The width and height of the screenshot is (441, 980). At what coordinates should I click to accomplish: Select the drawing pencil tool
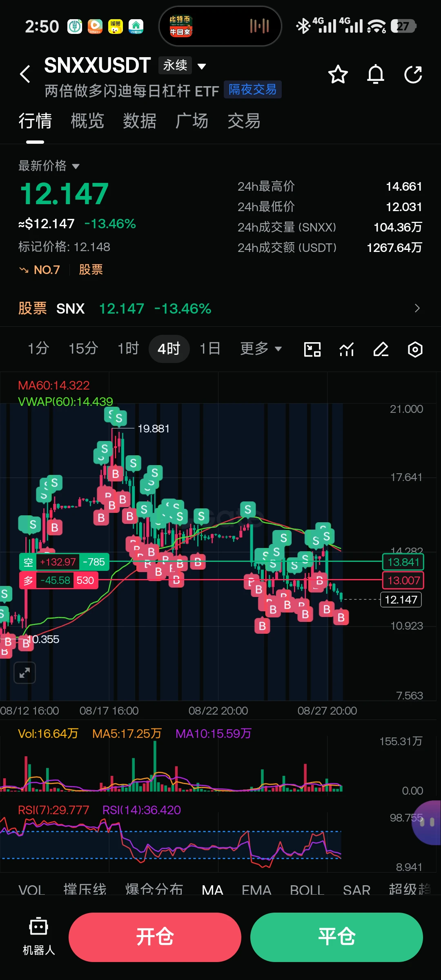tap(381, 350)
